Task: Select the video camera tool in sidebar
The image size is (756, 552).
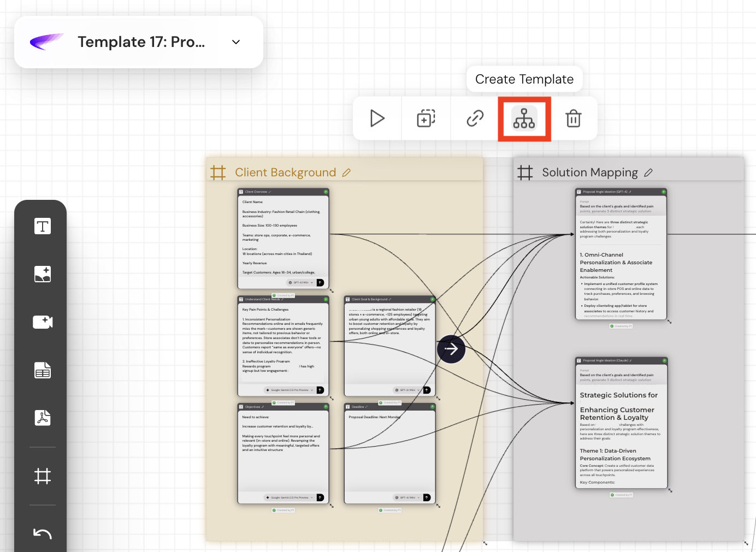Action: click(43, 322)
